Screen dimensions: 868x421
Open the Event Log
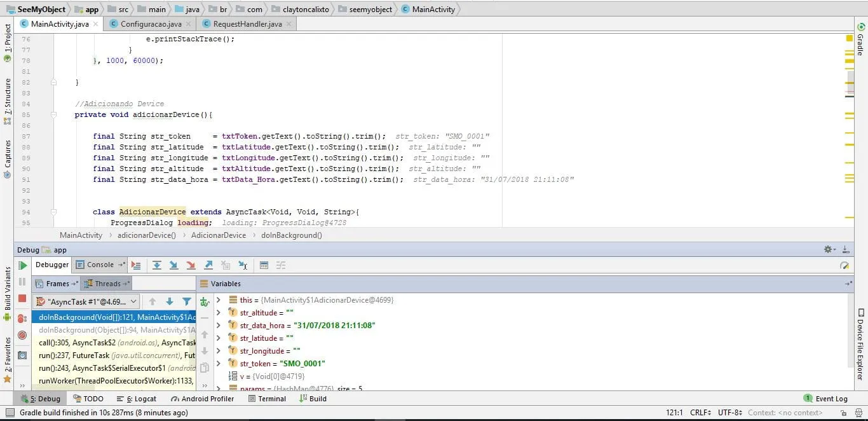pyautogui.click(x=825, y=399)
